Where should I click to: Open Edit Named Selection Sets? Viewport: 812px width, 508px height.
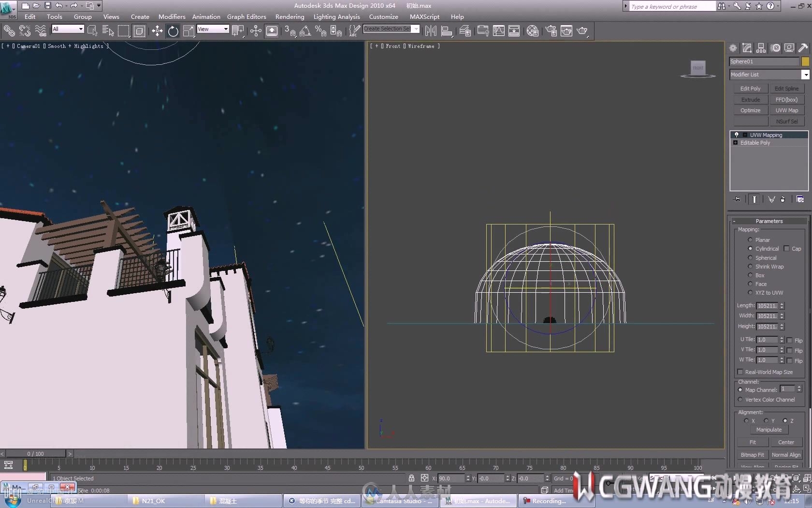(x=354, y=31)
